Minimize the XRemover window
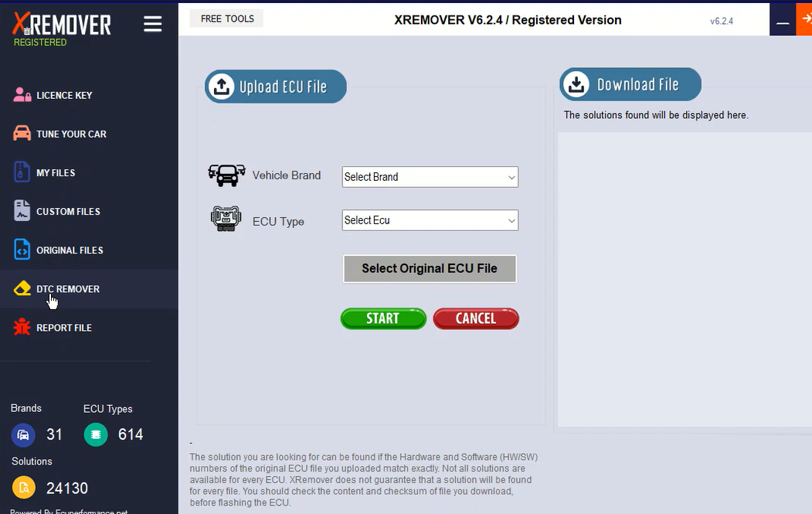The image size is (812, 514). pos(783,21)
